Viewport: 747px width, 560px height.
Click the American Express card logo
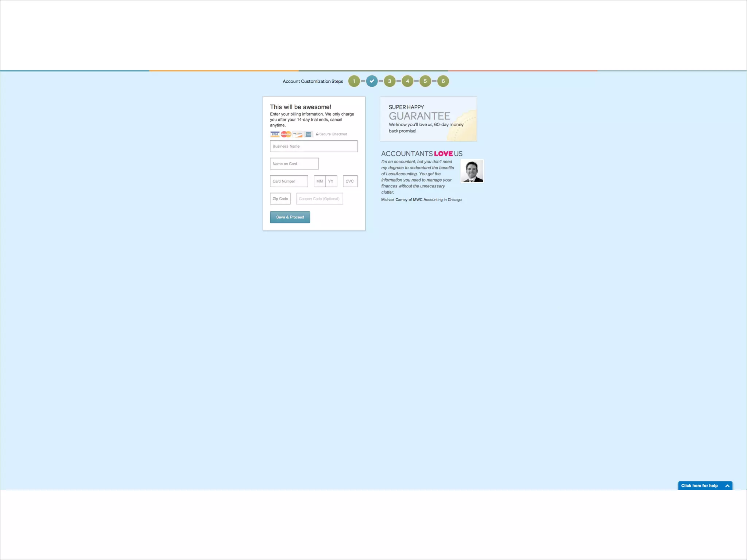[x=309, y=134]
